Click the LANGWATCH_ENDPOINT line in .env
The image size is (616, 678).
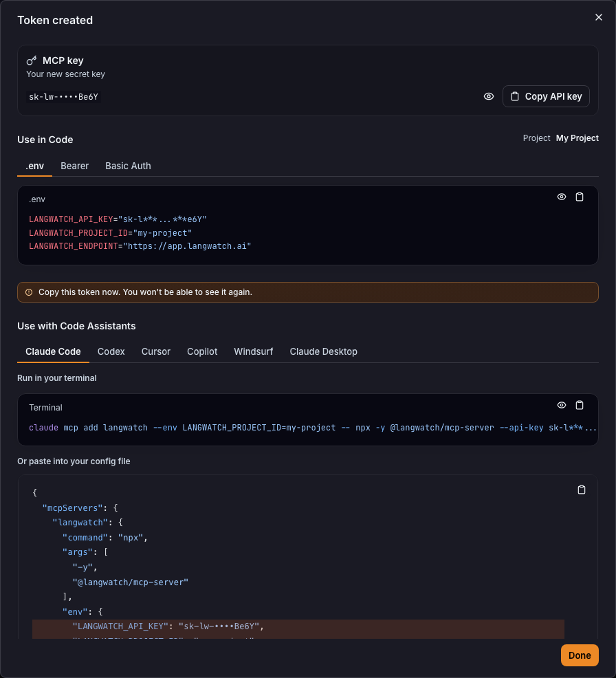140,246
